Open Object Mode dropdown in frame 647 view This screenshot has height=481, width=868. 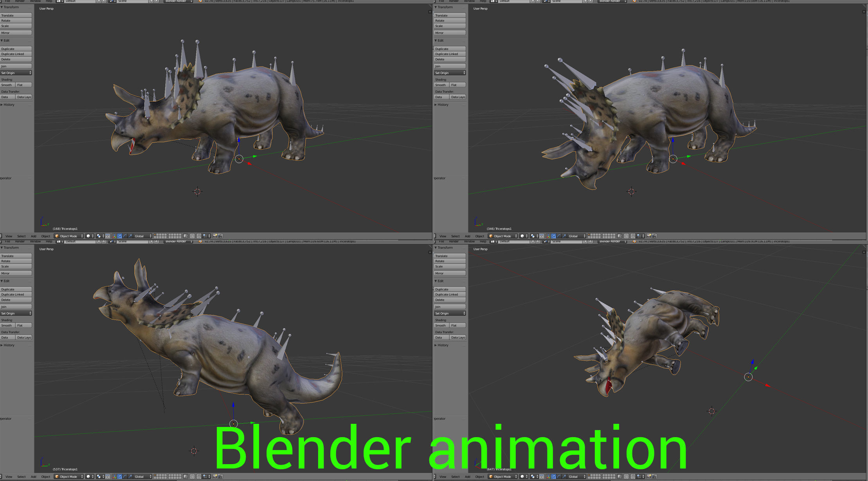point(503,476)
